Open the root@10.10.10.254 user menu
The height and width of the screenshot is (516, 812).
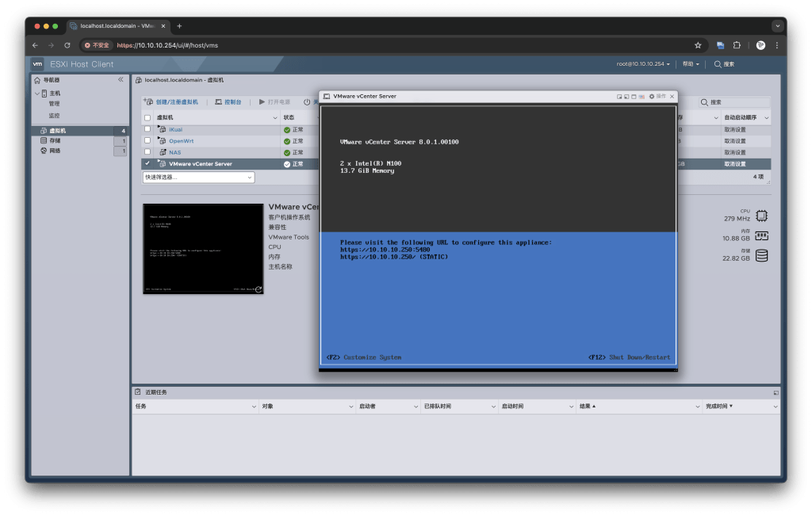coord(642,64)
